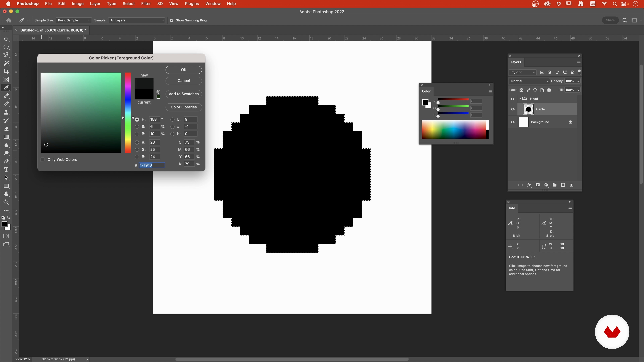Enable the Only Web Colors checkbox
This screenshot has width=644, height=362.
coord(42,160)
